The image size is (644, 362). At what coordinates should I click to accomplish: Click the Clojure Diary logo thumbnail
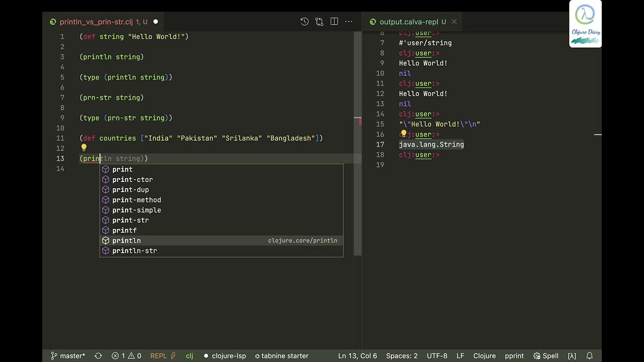coord(585,24)
